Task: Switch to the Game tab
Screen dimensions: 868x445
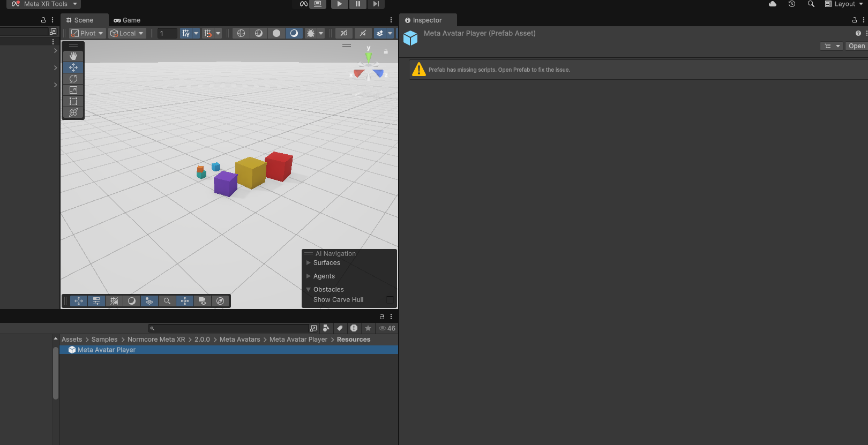Action: pyautogui.click(x=127, y=20)
